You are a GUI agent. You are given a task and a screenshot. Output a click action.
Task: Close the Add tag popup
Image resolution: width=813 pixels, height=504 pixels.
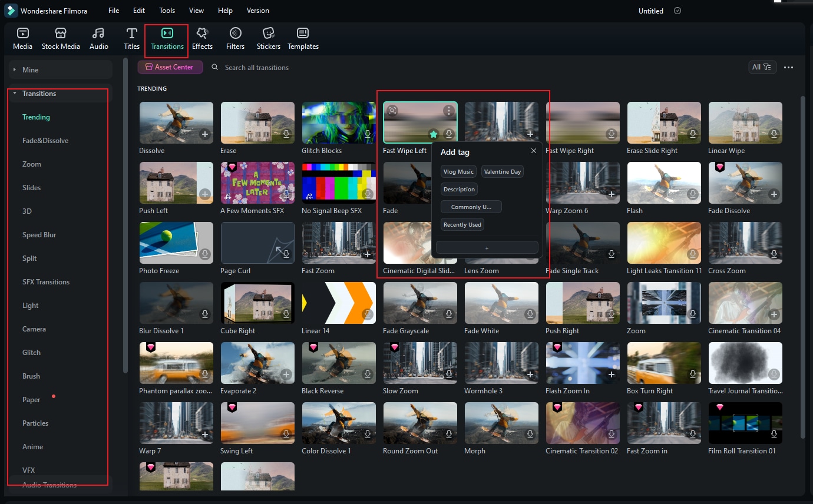tap(533, 151)
